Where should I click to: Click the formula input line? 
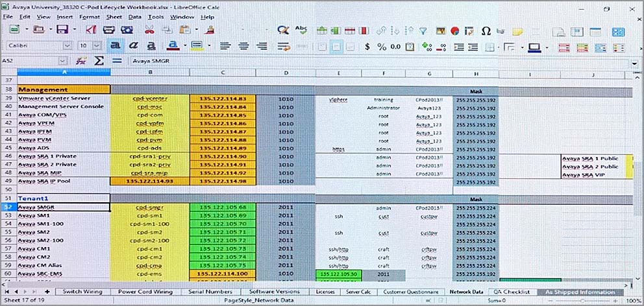tap(380, 62)
